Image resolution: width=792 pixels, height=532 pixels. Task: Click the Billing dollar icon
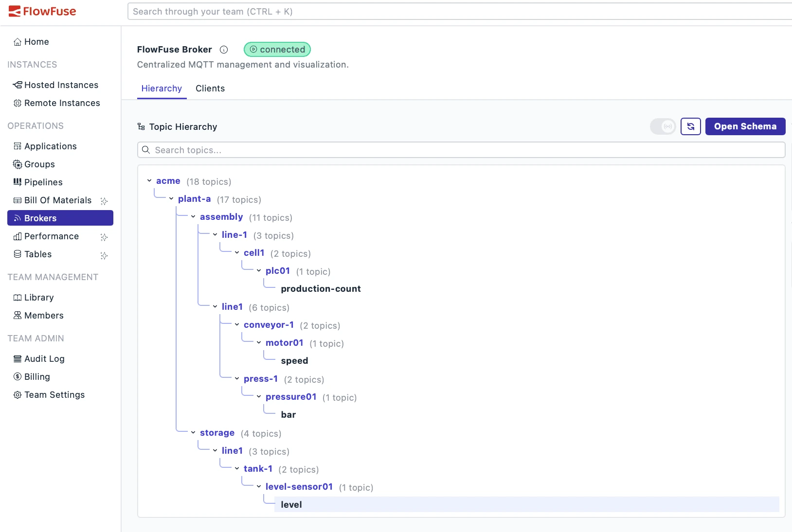[x=18, y=377]
